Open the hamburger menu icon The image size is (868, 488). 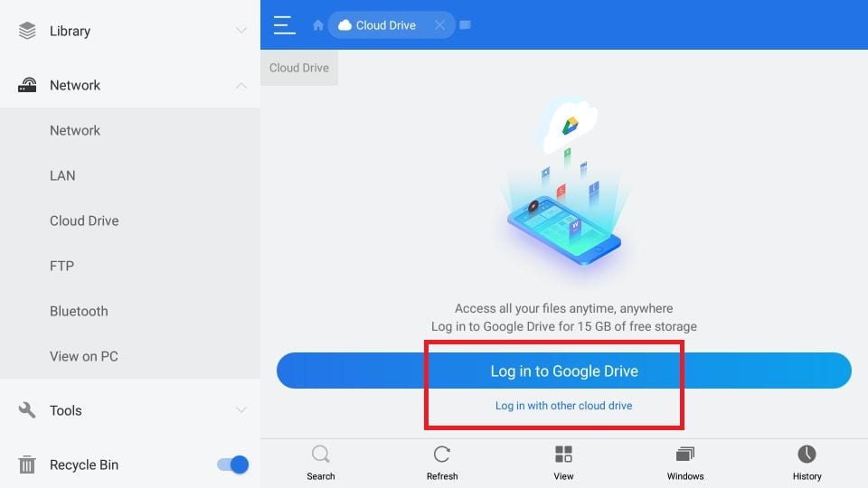click(x=284, y=25)
